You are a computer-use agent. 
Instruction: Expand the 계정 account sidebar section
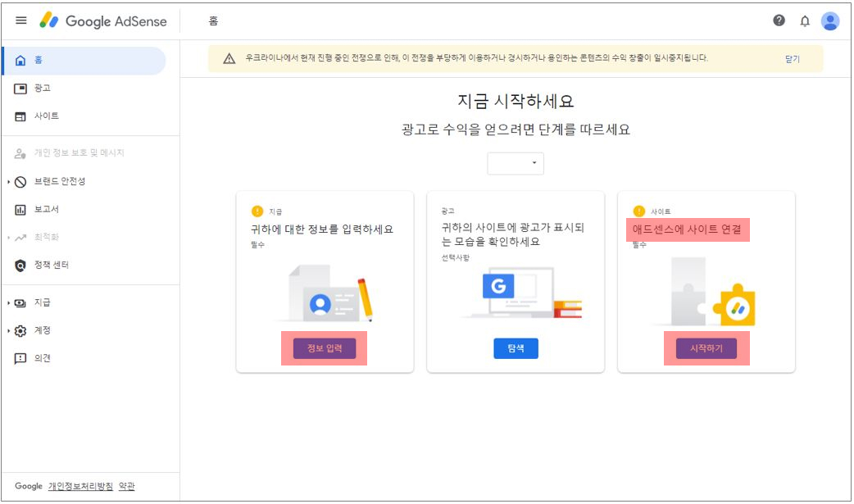9,331
